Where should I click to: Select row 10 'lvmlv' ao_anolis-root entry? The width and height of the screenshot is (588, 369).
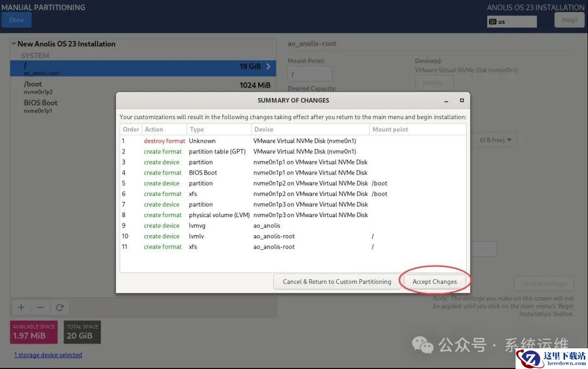293,236
